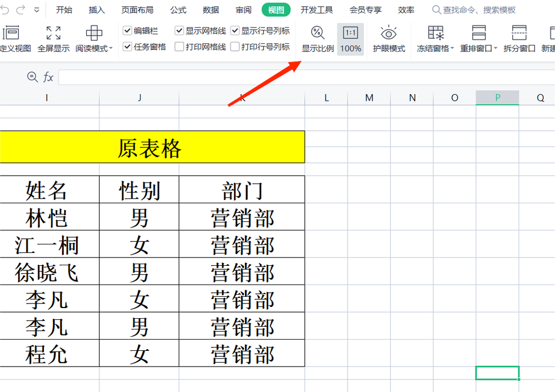
Task: Select the 效率 tab
Action: tap(406, 10)
